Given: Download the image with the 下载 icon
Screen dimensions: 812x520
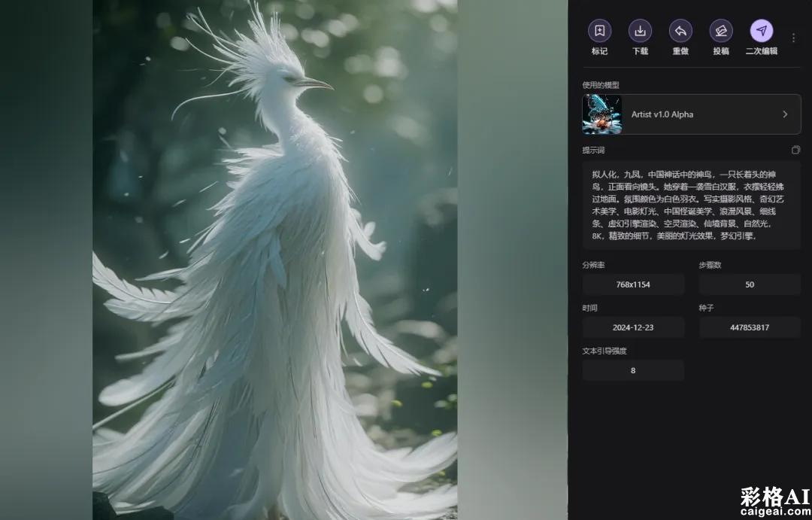Looking at the screenshot, I should 640,31.
